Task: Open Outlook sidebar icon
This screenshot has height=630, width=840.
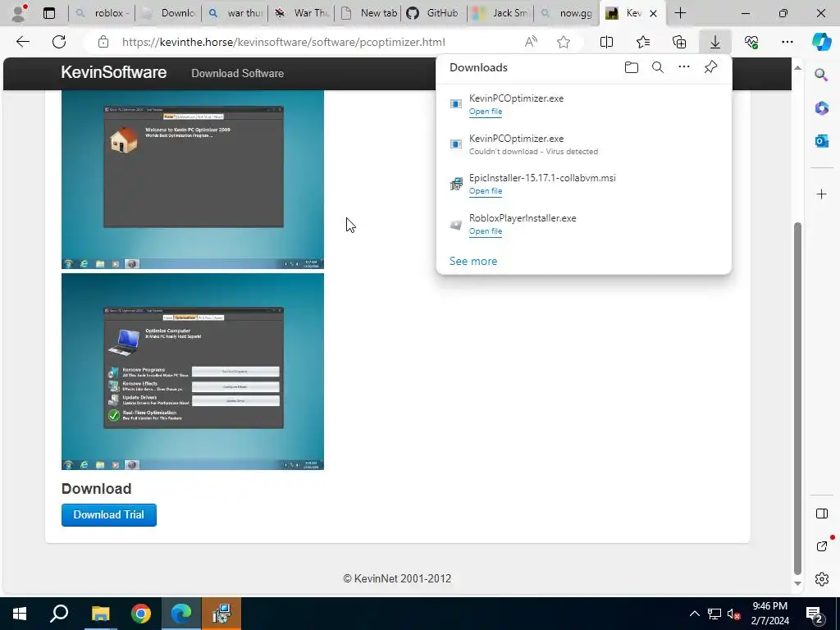Action: point(821,141)
